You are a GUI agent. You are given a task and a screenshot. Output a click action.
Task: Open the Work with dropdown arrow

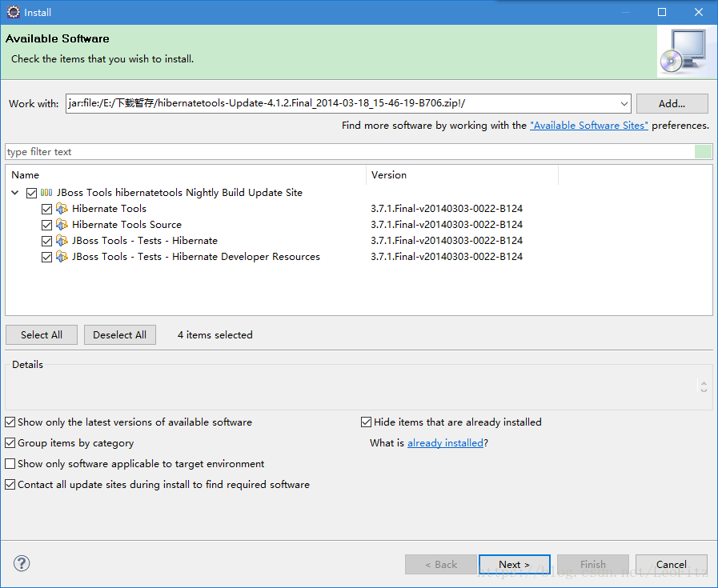(624, 104)
